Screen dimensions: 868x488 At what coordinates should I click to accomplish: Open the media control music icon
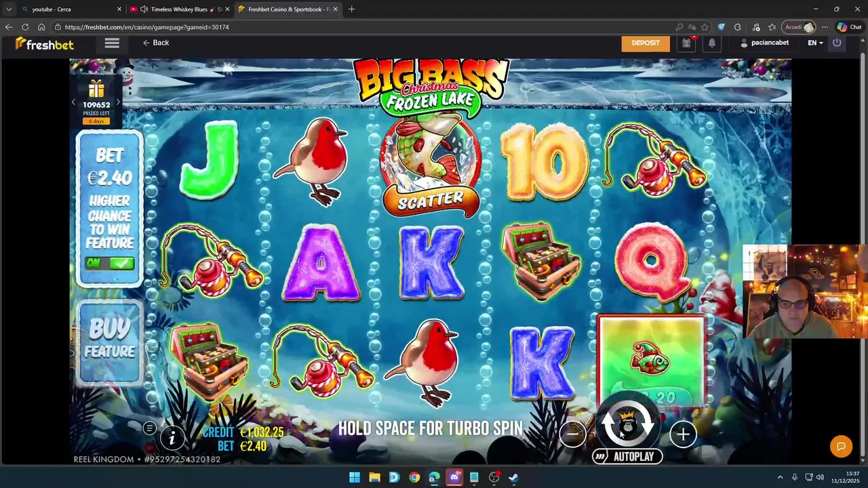pyautogui.click(x=756, y=27)
